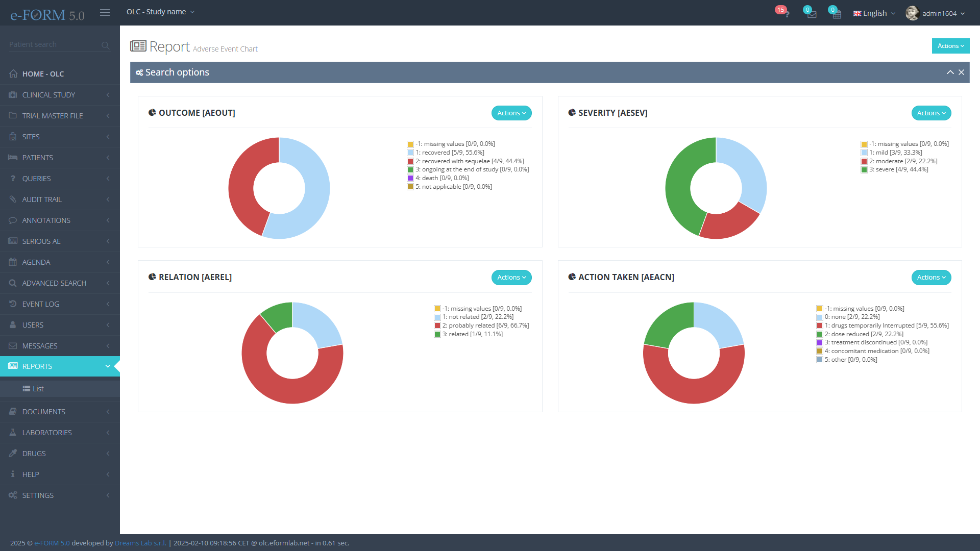Toggle 'probably related' legend entry in Relation chart
Screen dimensions: 980x551
[485, 325]
